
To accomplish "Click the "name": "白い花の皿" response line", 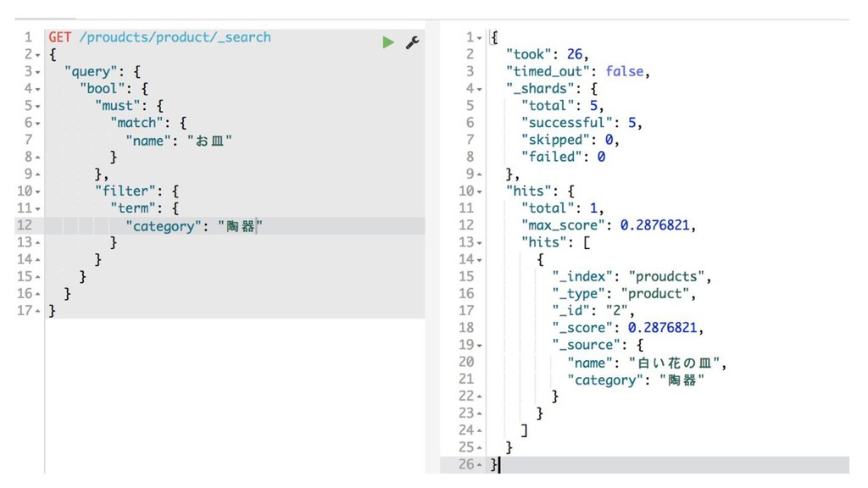I will click(x=646, y=363).
